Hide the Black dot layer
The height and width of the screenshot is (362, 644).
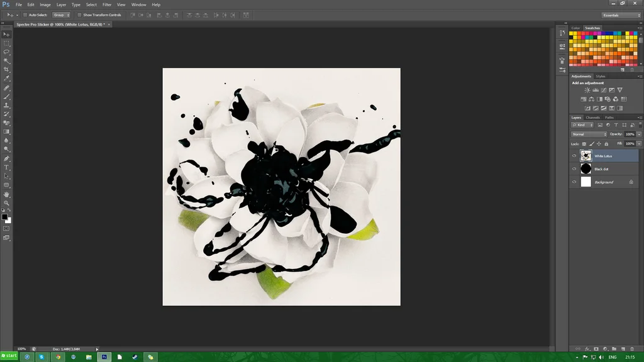tap(574, 168)
